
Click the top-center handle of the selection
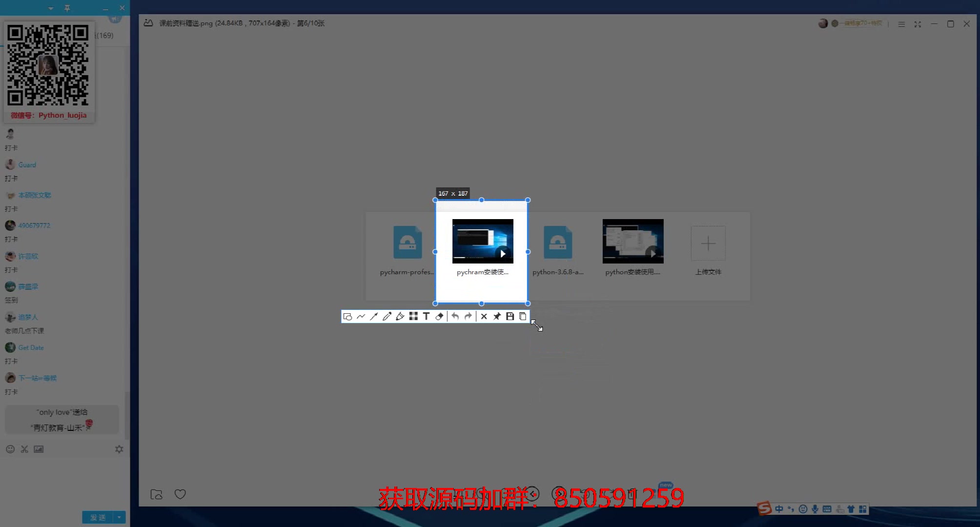coord(482,200)
